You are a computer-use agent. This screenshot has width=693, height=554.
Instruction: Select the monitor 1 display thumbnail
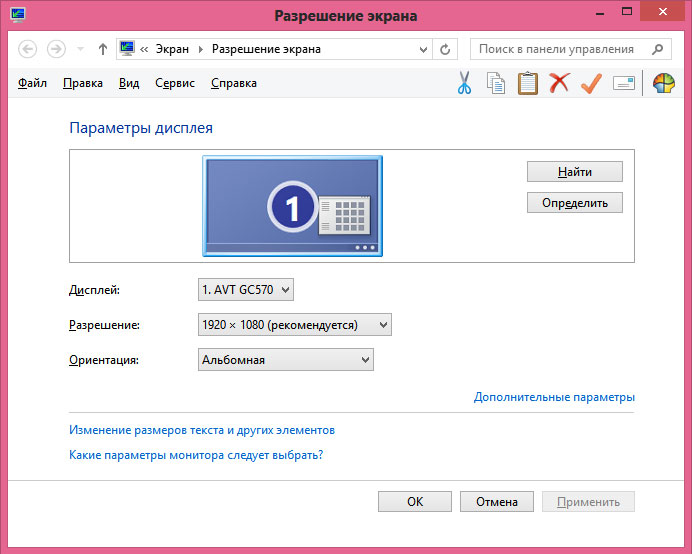292,207
